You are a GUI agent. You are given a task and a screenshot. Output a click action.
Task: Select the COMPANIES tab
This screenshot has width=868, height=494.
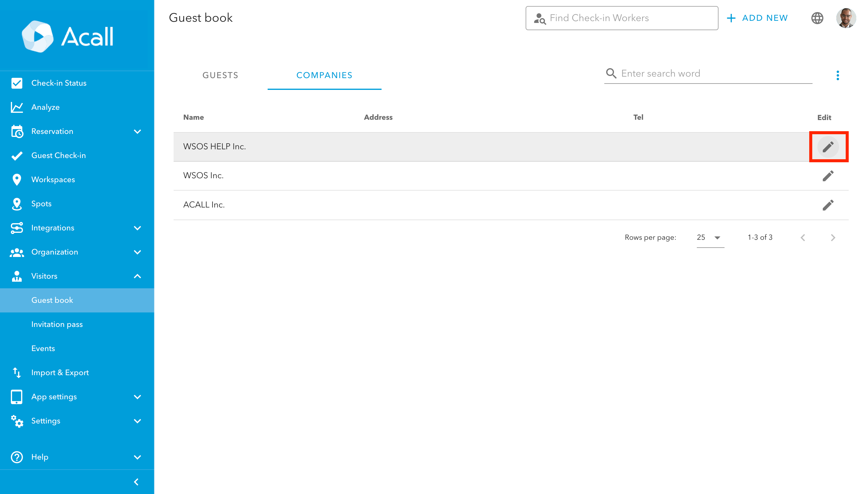click(x=324, y=75)
